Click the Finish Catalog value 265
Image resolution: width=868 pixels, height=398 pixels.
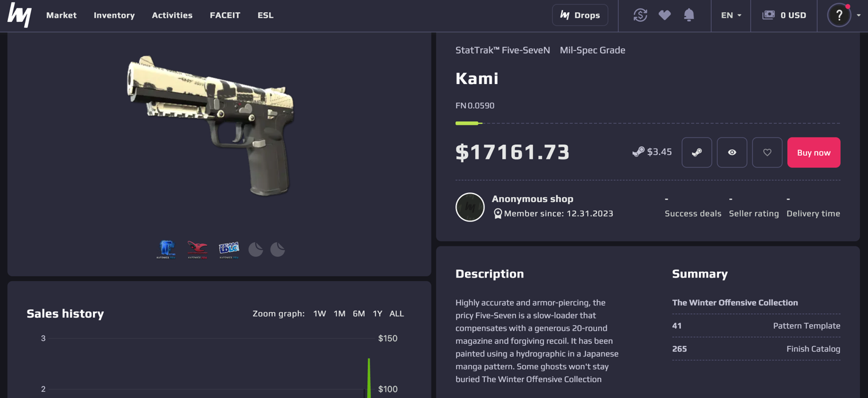[680, 349]
